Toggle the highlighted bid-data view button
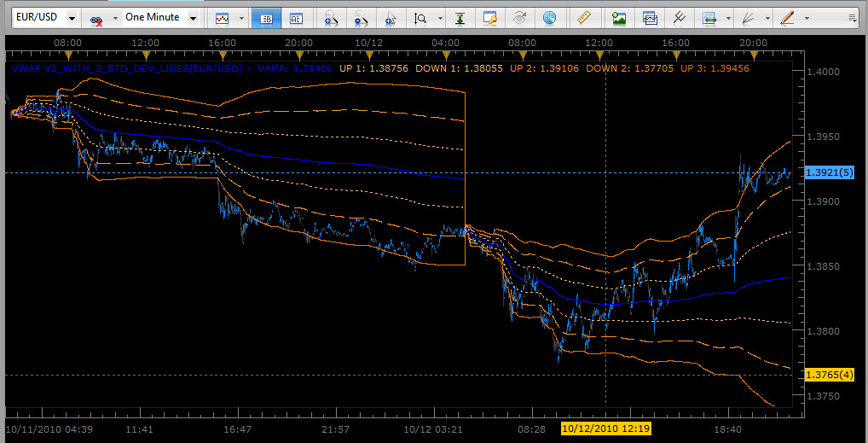The width and height of the screenshot is (868, 443). pyautogui.click(x=266, y=19)
